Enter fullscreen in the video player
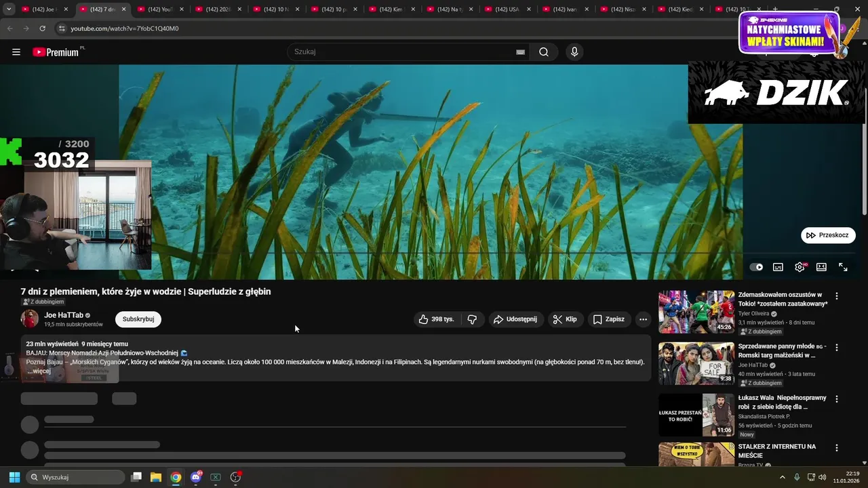868x488 pixels. coord(843,267)
